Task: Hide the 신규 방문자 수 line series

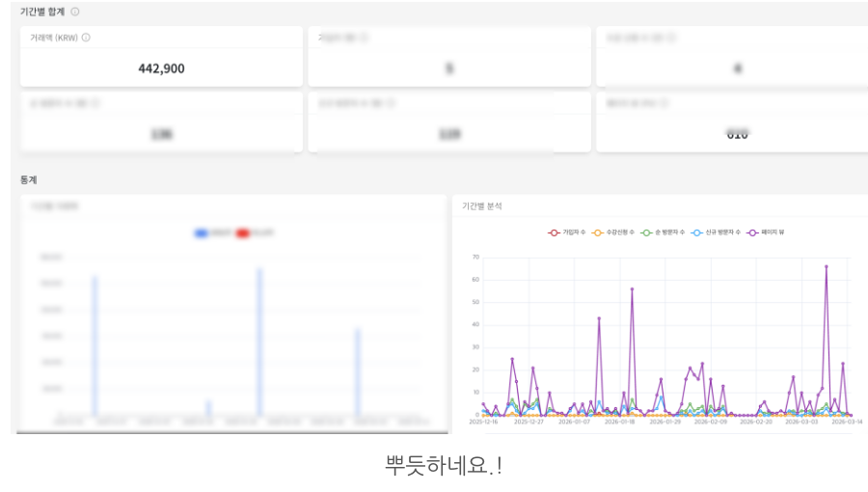Action: (716, 232)
